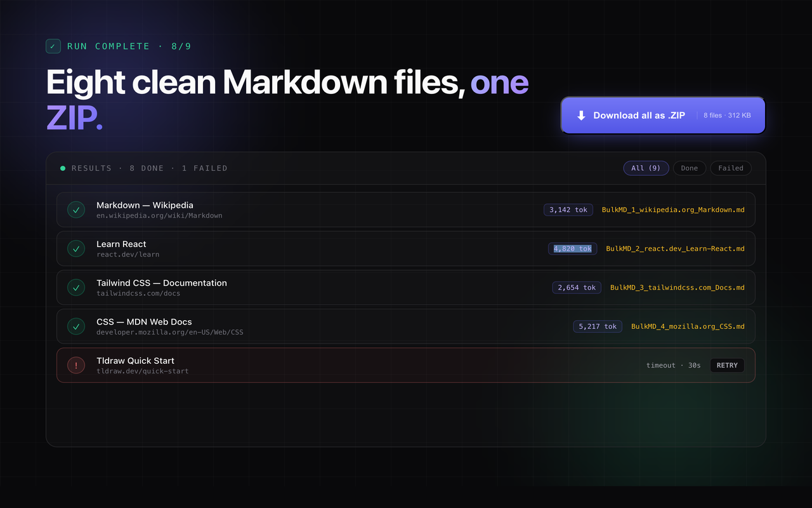Viewport: 812px width, 508px height.
Task: Open BulkMD_2_react.dev_Learn-React.md file link
Action: click(x=675, y=248)
